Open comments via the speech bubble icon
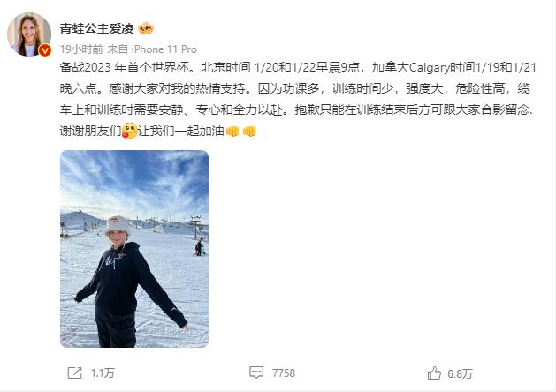The width and height of the screenshot is (556, 392). (256, 373)
